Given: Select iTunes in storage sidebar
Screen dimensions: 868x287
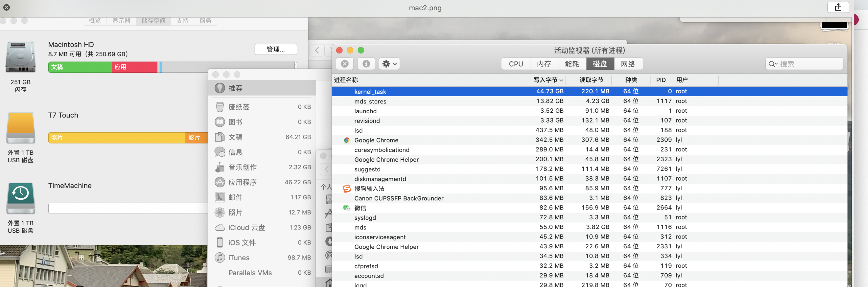Looking at the screenshot, I should pos(239,258).
